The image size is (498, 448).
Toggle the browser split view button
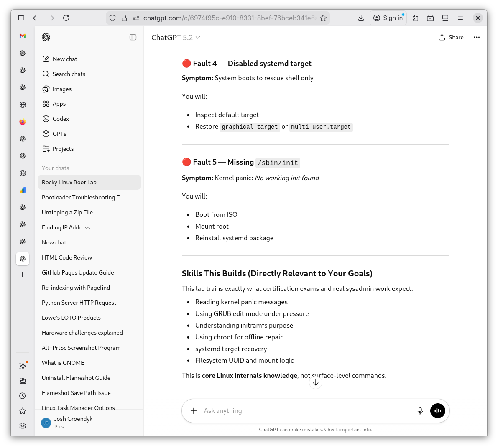pos(445,18)
